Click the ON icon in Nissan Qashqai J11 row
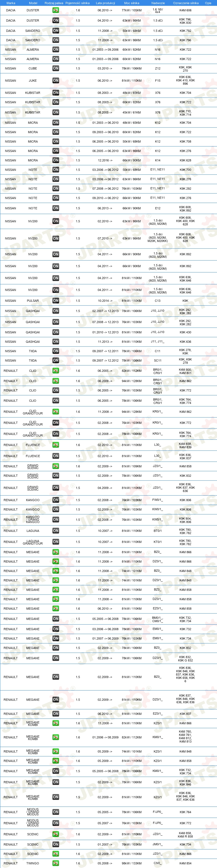Viewport: 217px width, 868px height. click(x=56, y=342)
